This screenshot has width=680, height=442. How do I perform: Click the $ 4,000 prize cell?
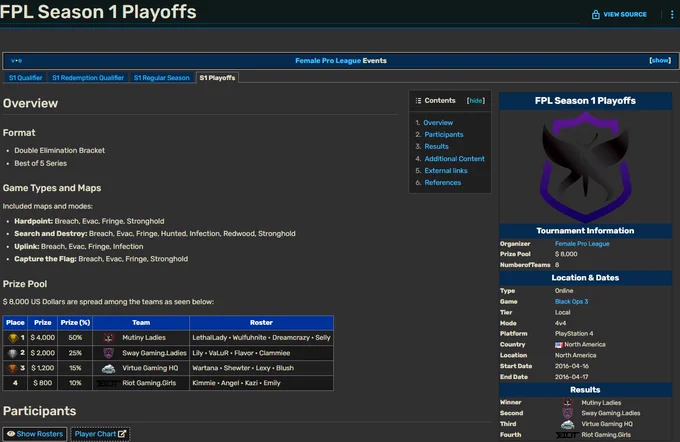[42, 337]
